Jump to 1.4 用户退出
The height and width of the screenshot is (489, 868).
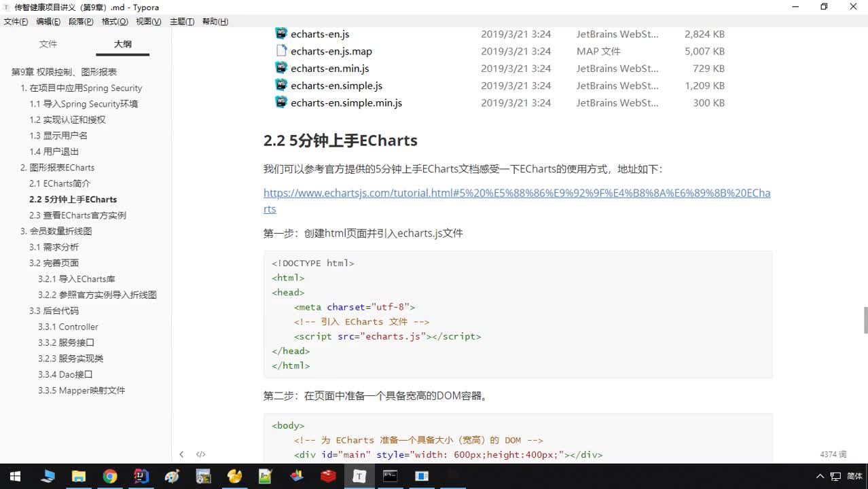(x=54, y=151)
